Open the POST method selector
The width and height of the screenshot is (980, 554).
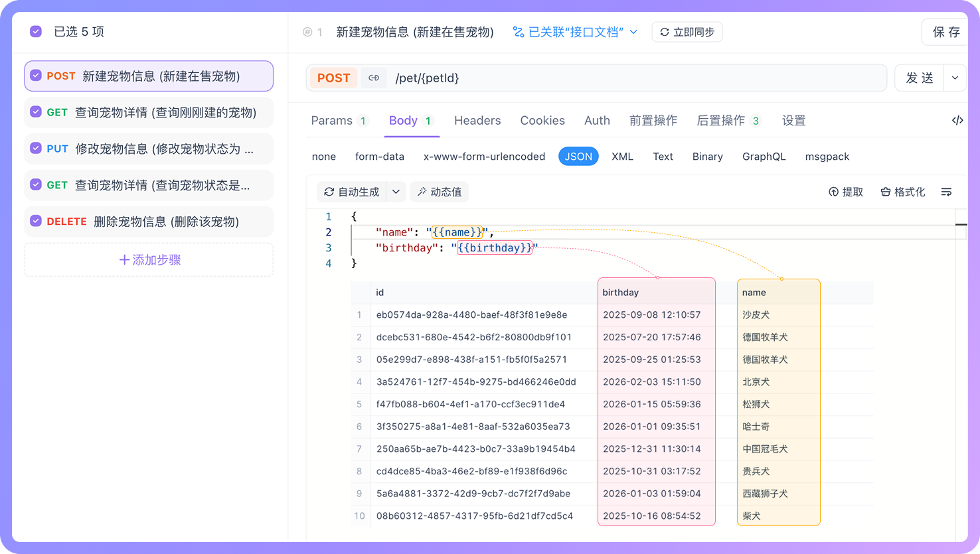[333, 78]
